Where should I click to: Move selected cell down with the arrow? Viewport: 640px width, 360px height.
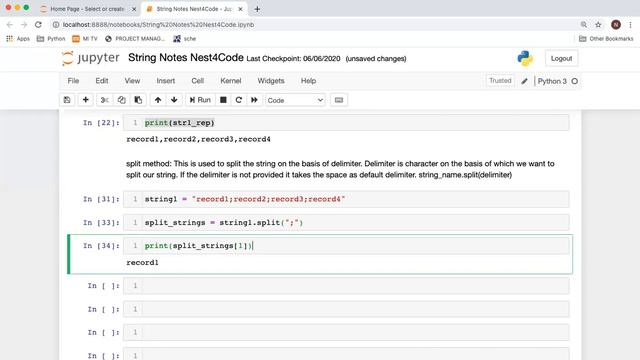[x=174, y=100]
